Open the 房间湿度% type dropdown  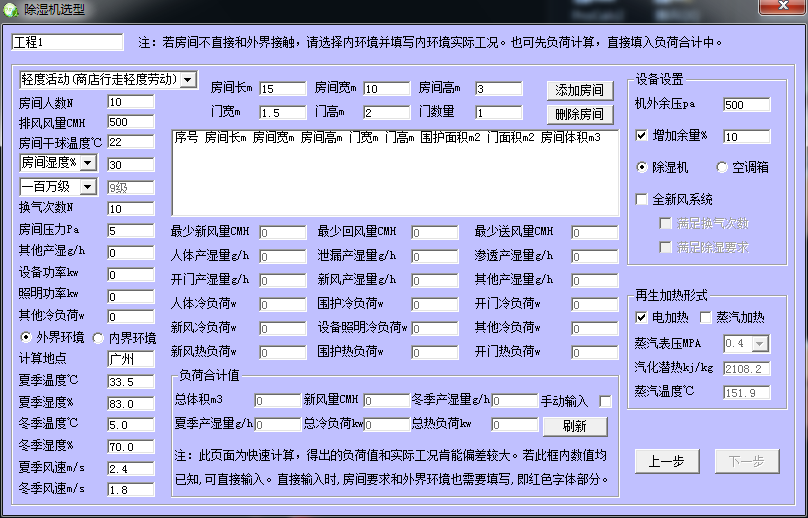[x=88, y=163]
